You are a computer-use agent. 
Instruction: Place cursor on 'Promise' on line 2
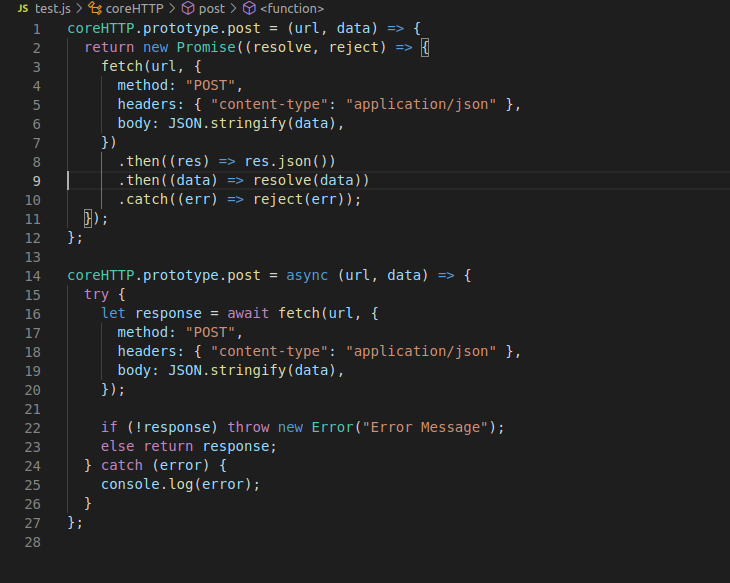click(206, 47)
